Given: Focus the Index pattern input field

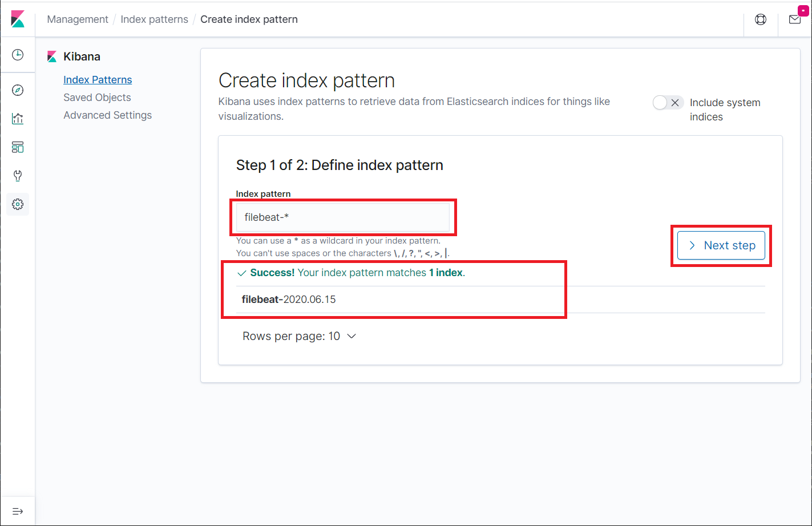Looking at the screenshot, I should (x=343, y=217).
